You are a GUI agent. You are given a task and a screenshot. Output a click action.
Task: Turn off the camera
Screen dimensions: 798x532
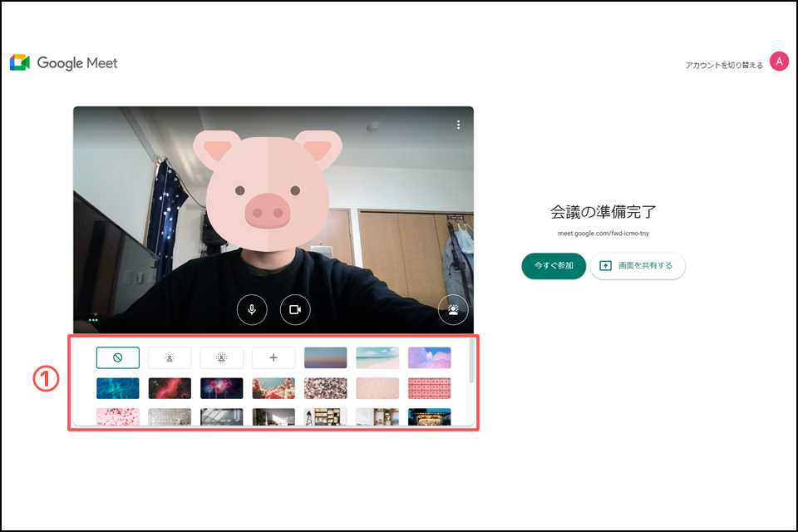click(295, 309)
